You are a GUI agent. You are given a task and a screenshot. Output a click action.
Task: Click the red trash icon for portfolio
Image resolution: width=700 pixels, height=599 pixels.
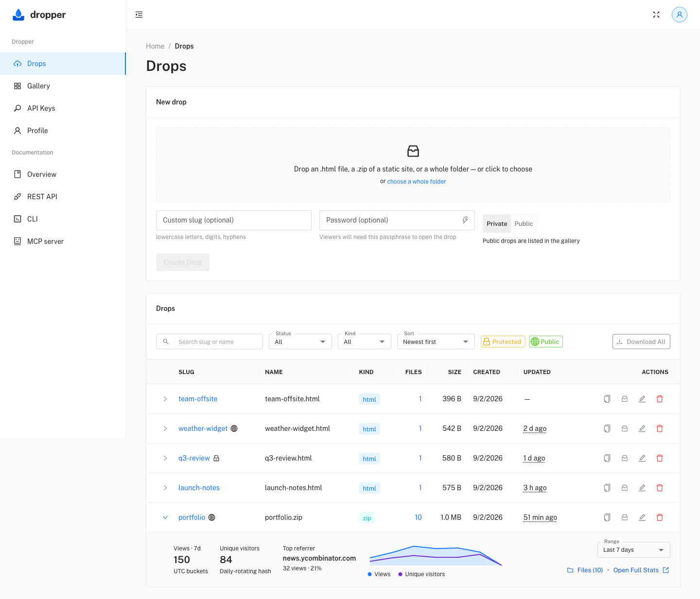(660, 517)
